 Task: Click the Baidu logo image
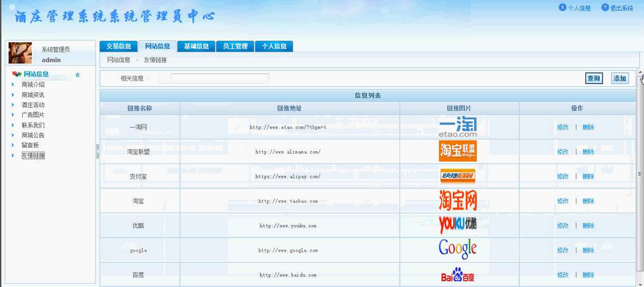tap(458, 275)
